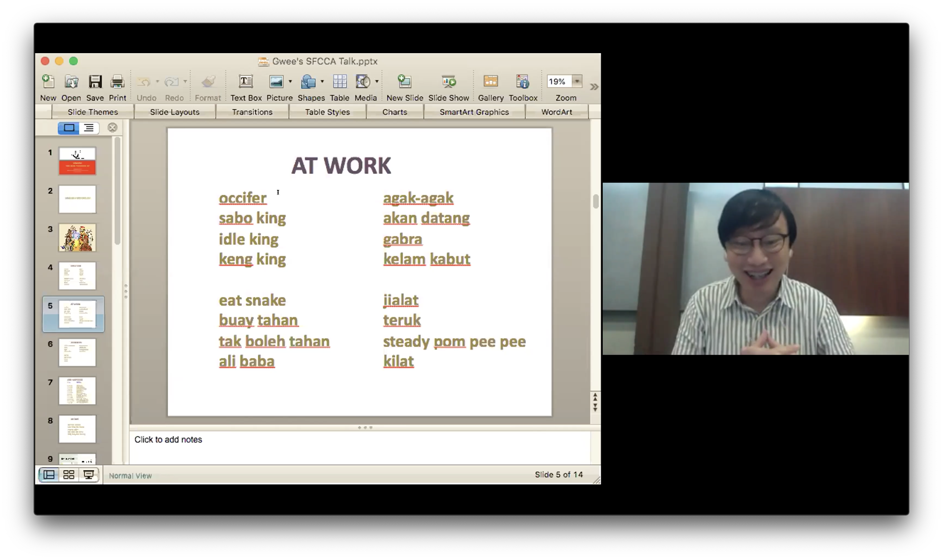Screen dimensions: 943x560
Task: Save the presentation with the Save icon
Action: (x=95, y=81)
